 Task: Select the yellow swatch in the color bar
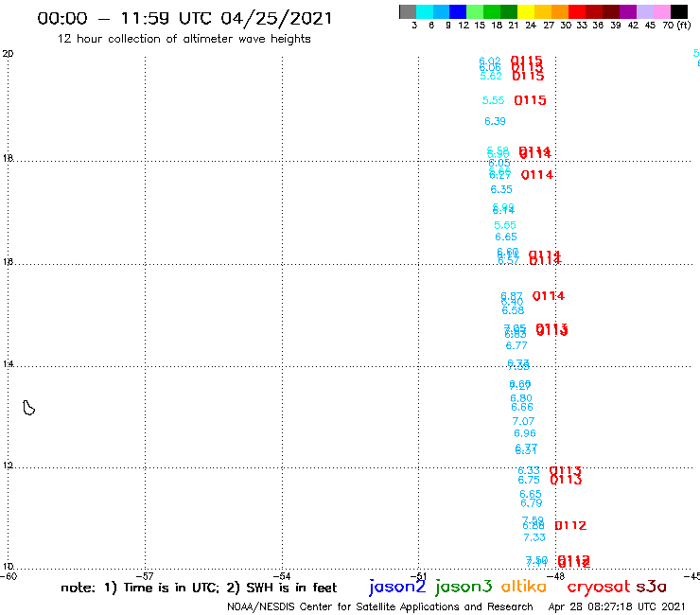pyautogui.click(x=526, y=11)
